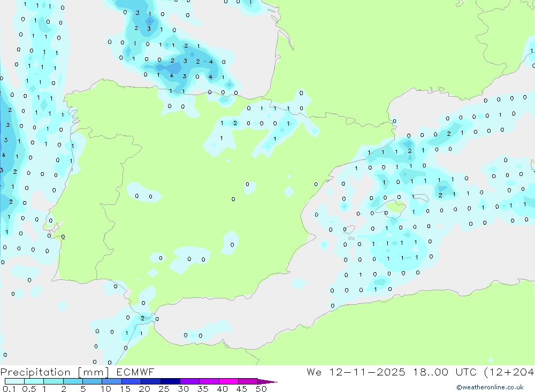Select the 2–5 mm legend color swatch

tap(73, 381)
